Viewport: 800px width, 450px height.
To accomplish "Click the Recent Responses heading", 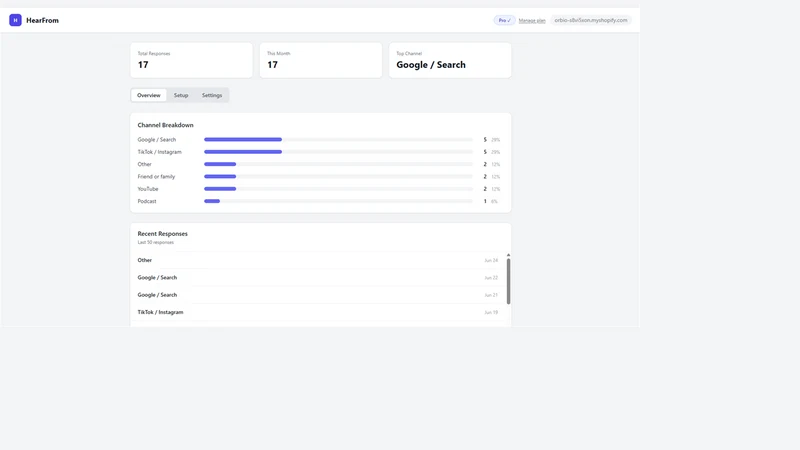I will coord(162,234).
